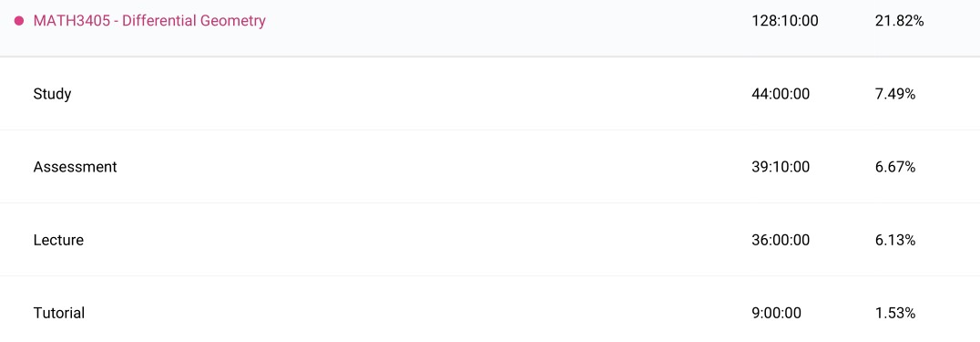The image size is (980, 342).
Task: Open the Tutorial entry label
Action: click(x=59, y=313)
